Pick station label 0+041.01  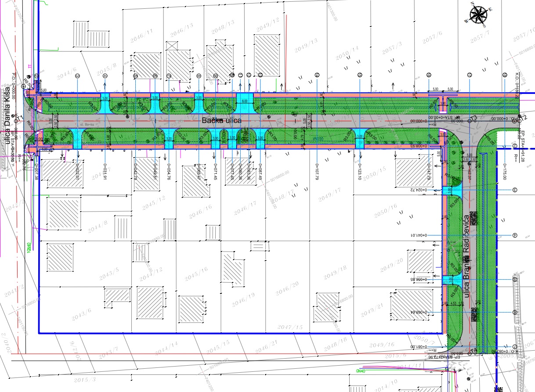pos(419,235)
